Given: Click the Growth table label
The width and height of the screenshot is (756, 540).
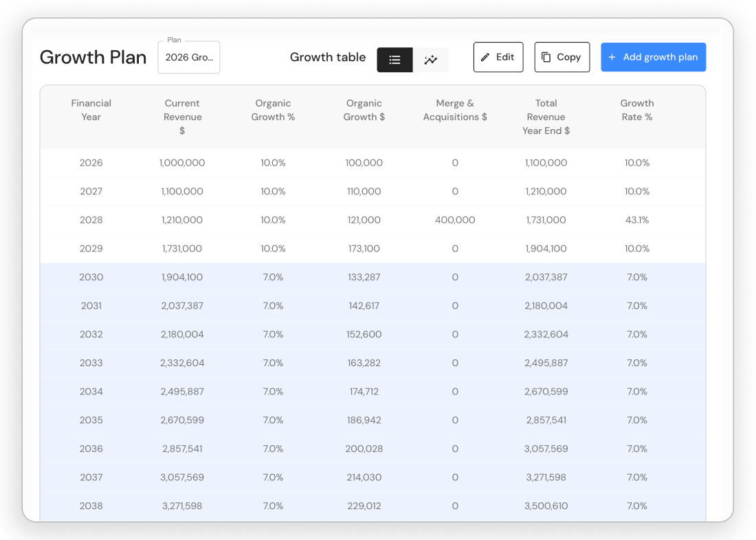Looking at the screenshot, I should point(328,58).
